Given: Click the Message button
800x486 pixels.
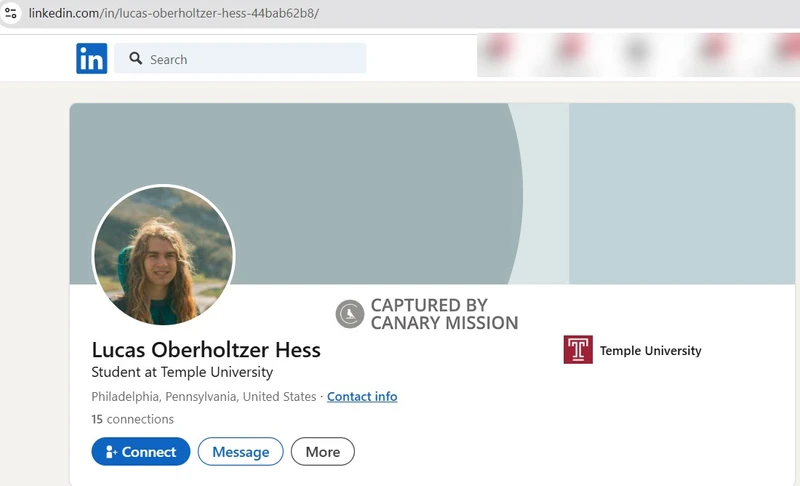Looking at the screenshot, I should (x=240, y=451).
